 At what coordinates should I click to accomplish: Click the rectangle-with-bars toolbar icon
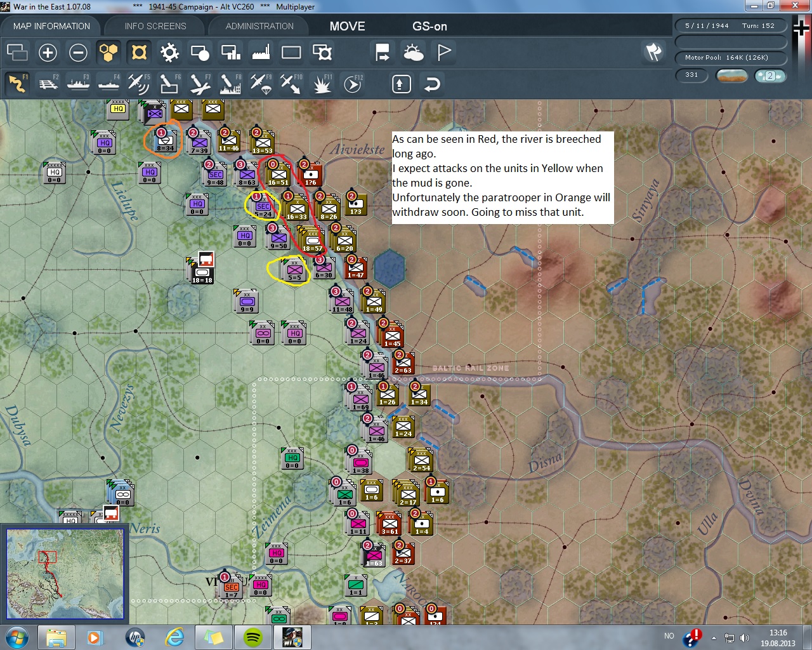[x=230, y=52]
